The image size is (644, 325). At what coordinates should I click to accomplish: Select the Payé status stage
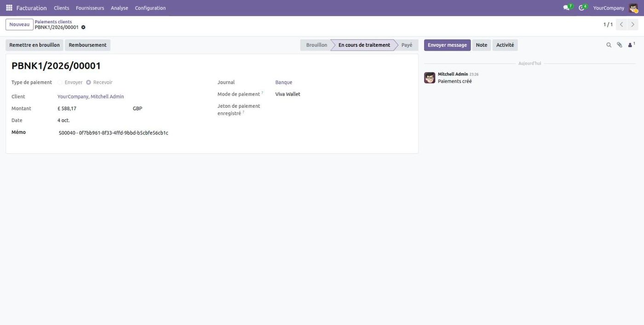click(x=407, y=45)
